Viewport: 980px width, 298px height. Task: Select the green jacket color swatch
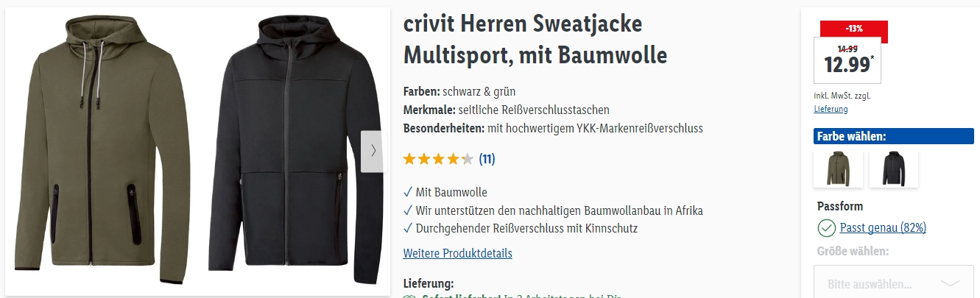[838, 168]
